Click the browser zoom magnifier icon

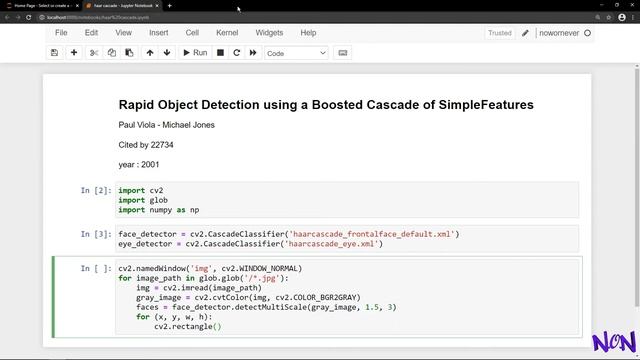point(598,18)
